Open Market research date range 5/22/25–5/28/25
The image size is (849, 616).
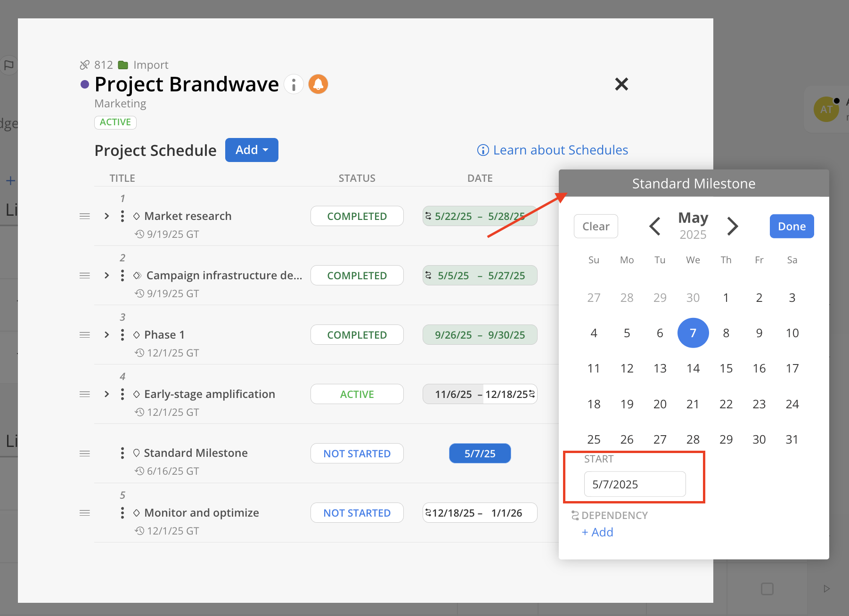pyautogui.click(x=480, y=216)
